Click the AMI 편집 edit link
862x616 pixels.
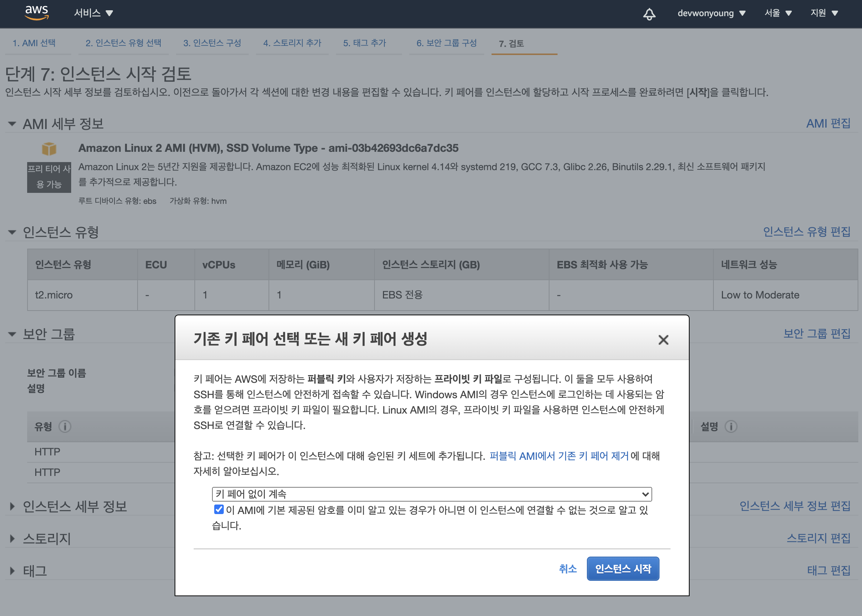click(828, 124)
